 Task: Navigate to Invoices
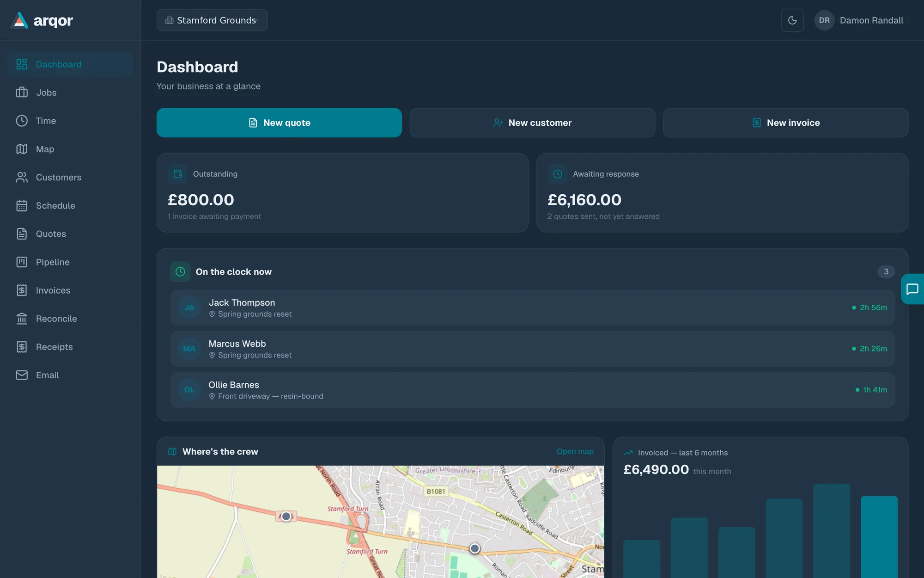[70, 290]
